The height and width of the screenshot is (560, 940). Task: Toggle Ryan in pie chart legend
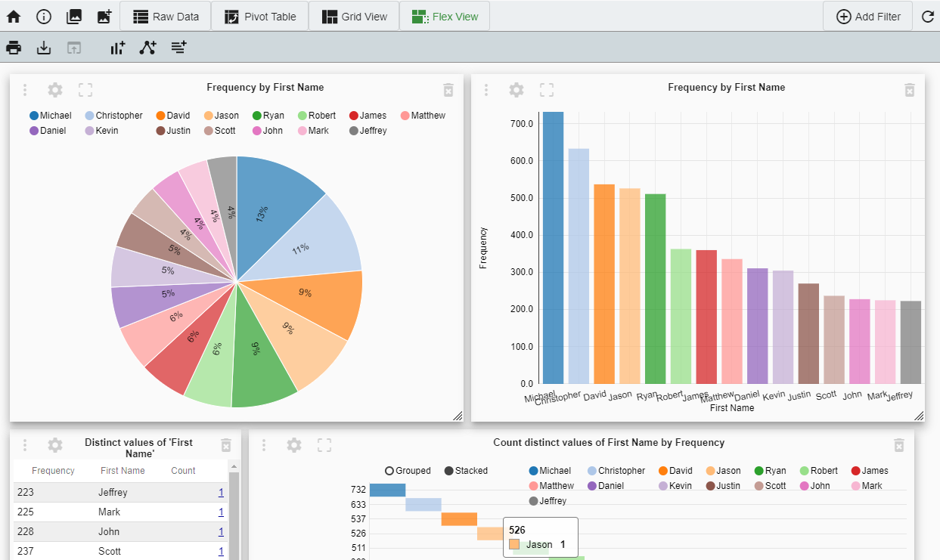(268, 116)
